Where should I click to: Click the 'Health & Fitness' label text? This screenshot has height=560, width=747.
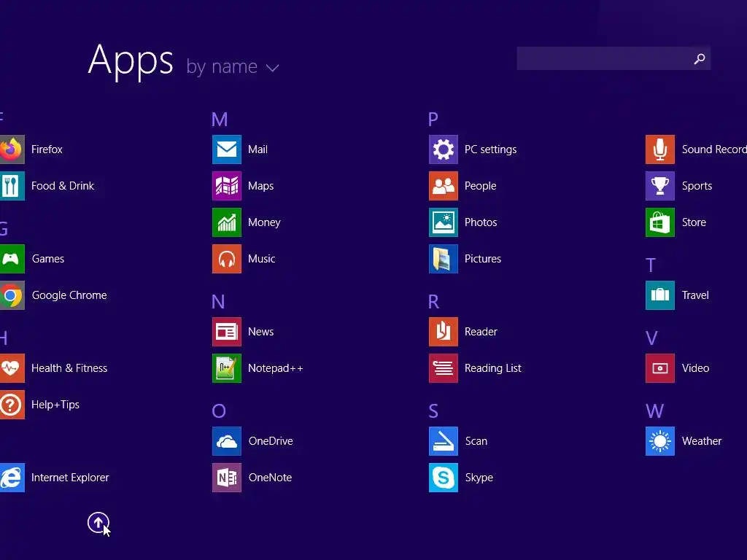tap(69, 368)
